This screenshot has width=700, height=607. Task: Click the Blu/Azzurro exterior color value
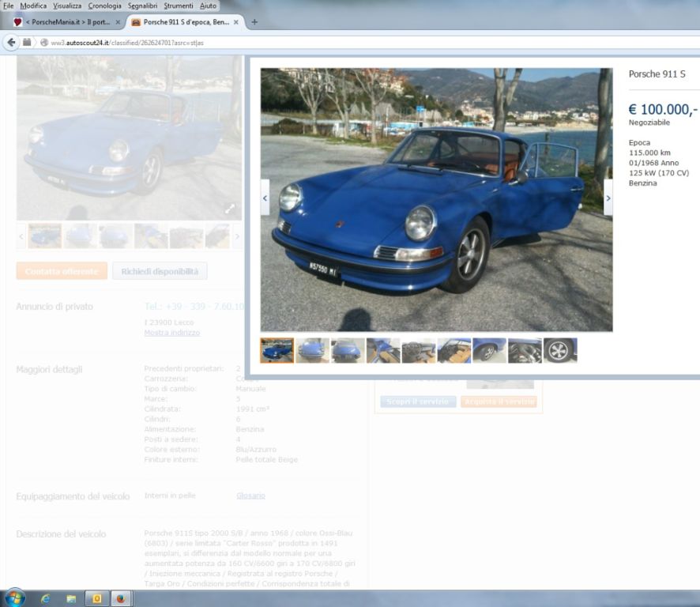[x=256, y=450]
